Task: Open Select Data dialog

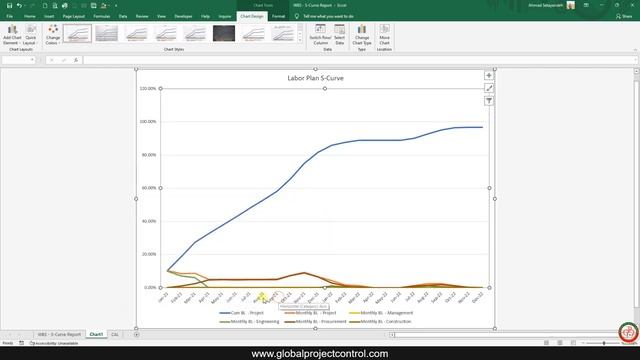Action: click(x=339, y=35)
